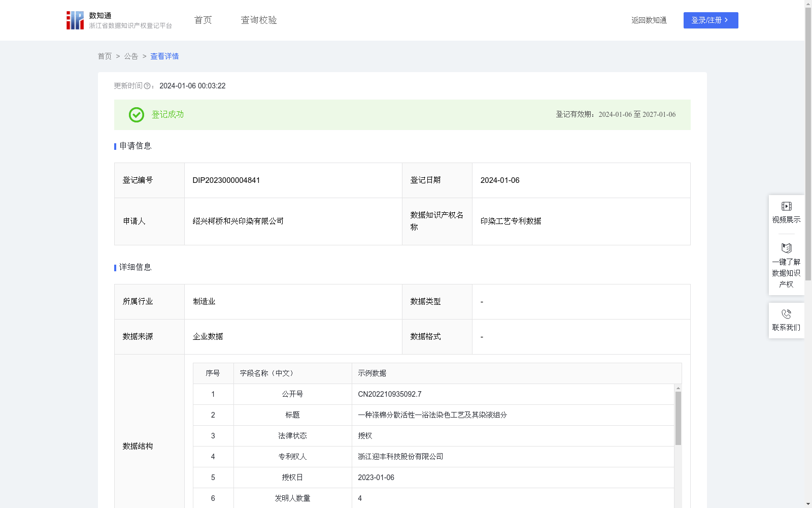Click the 发明人数量 field name cell

point(292,498)
